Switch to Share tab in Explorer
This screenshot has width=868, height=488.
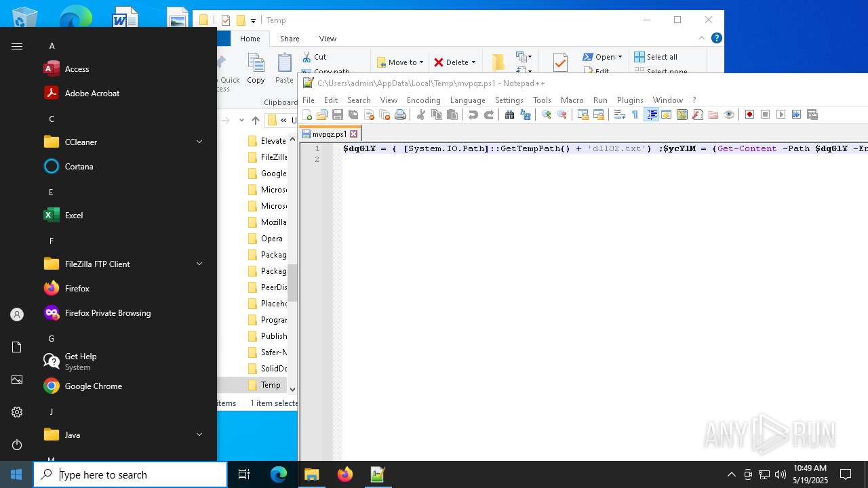point(290,39)
